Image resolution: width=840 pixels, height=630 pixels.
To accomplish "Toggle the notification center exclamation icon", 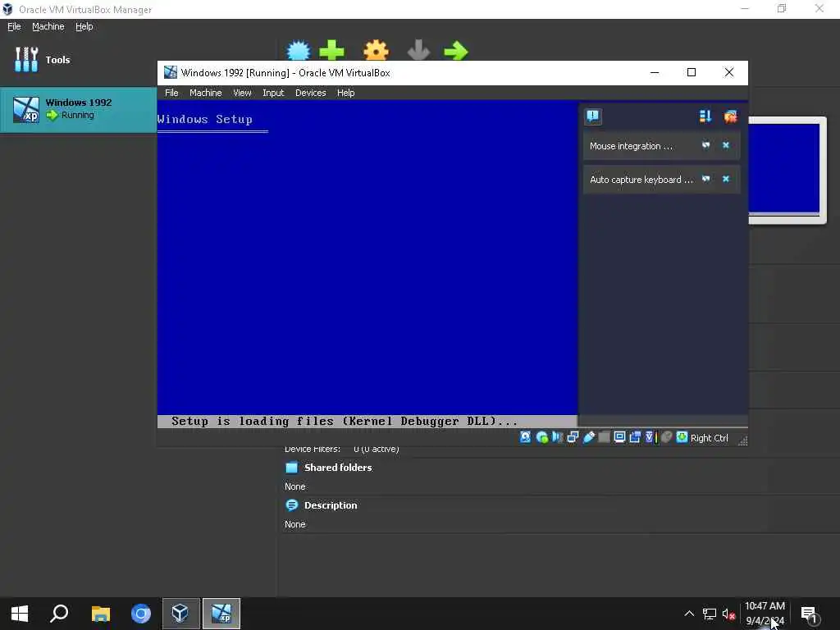I will 592,116.
